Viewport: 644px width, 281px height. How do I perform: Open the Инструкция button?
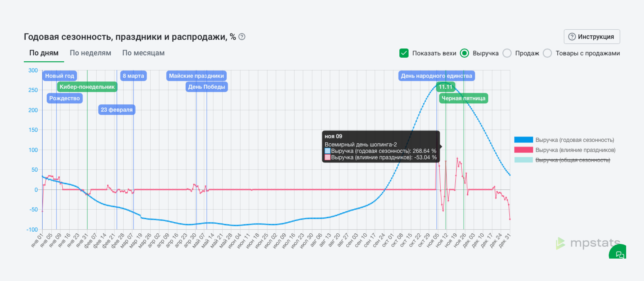[592, 37]
